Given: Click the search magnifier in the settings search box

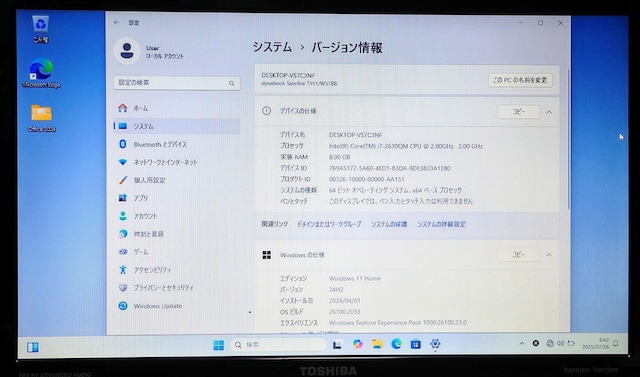Looking at the screenshot, I should (231, 83).
